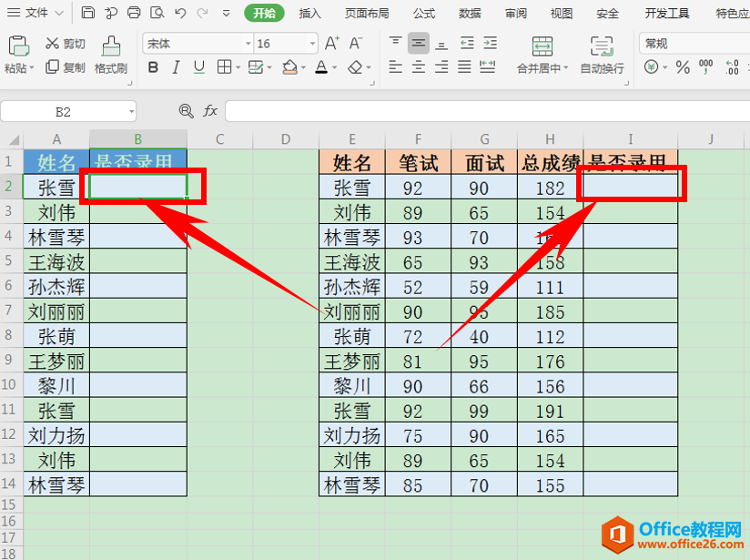The width and height of the screenshot is (750, 560).
Task: Open the number format 常规 box
Action: click(694, 44)
